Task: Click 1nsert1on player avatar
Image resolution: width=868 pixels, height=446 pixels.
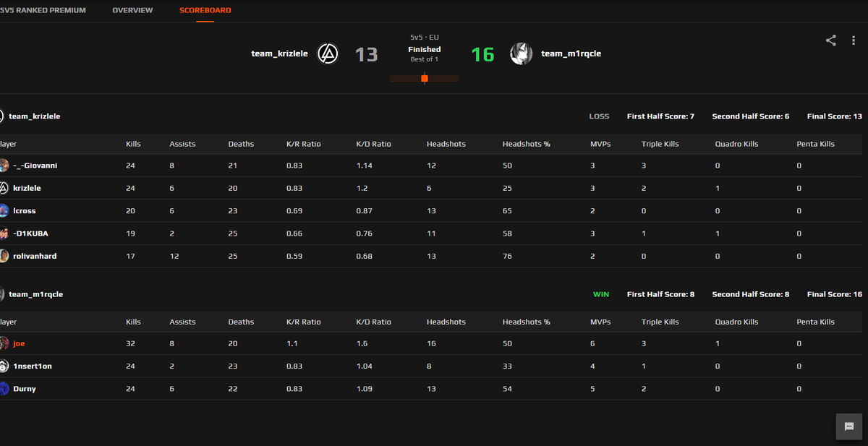Action: tap(4, 366)
